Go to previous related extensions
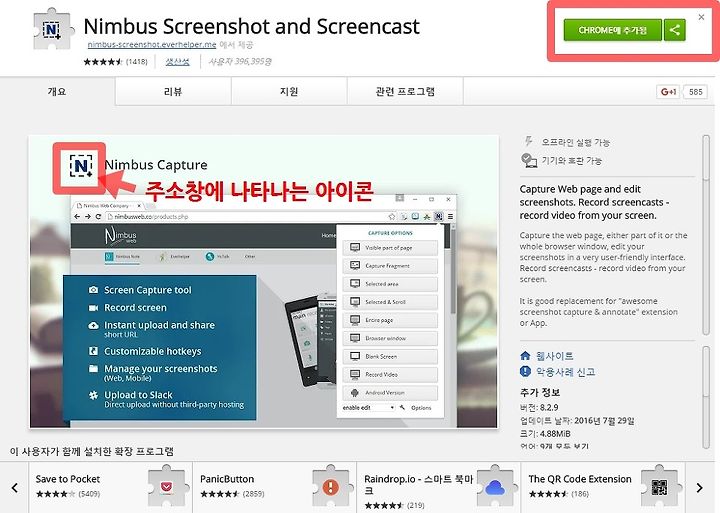The width and height of the screenshot is (720, 513). (15, 488)
